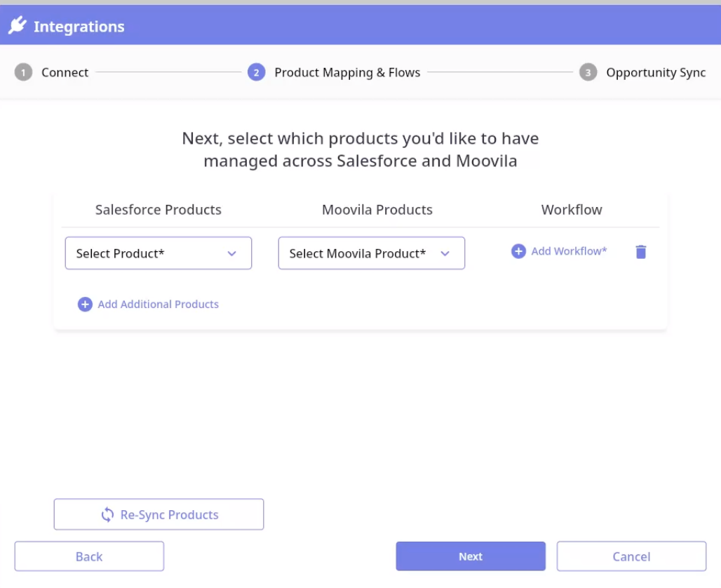
Task: Click the Re-Sync Products button label
Action: pyautogui.click(x=169, y=514)
